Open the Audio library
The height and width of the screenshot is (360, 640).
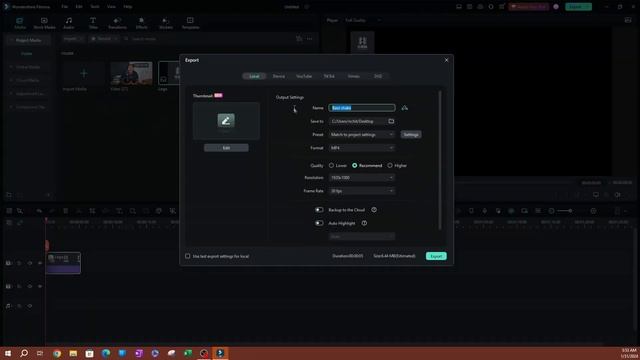69,23
